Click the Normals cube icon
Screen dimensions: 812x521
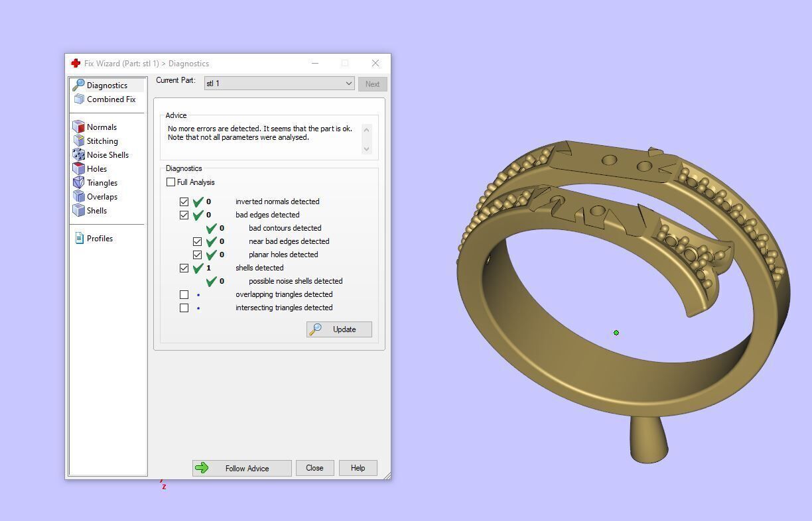(x=79, y=127)
